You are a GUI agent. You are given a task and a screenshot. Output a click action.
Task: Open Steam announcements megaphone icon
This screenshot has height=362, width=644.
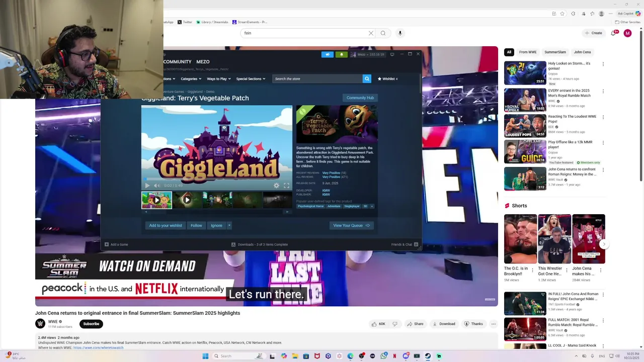pyautogui.click(x=328, y=54)
